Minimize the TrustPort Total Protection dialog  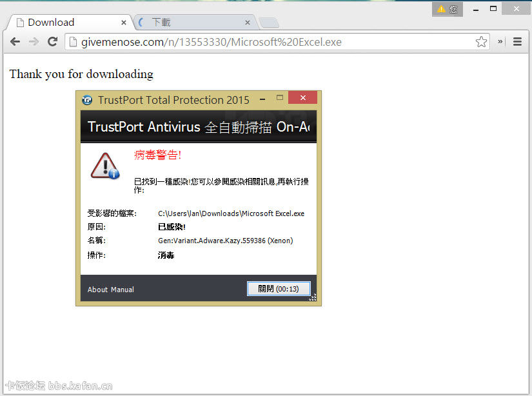point(262,99)
